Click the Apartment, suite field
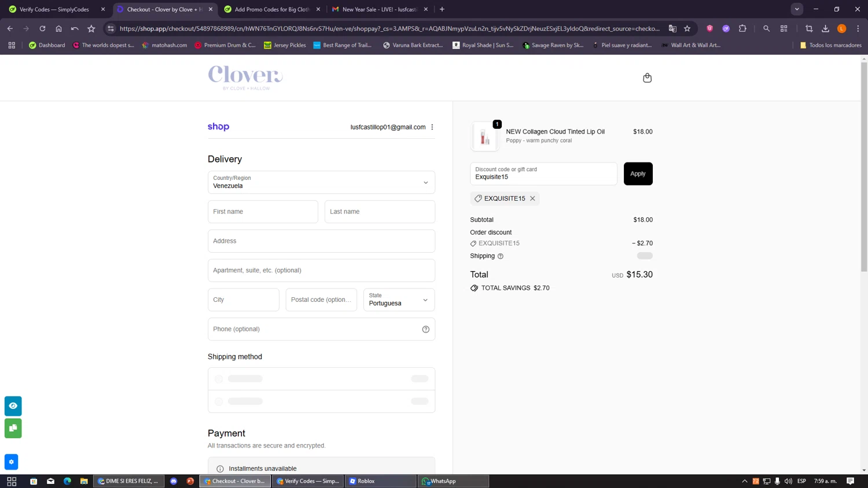Image resolution: width=868 pixels, height=488 pixels. coord(321,270)
